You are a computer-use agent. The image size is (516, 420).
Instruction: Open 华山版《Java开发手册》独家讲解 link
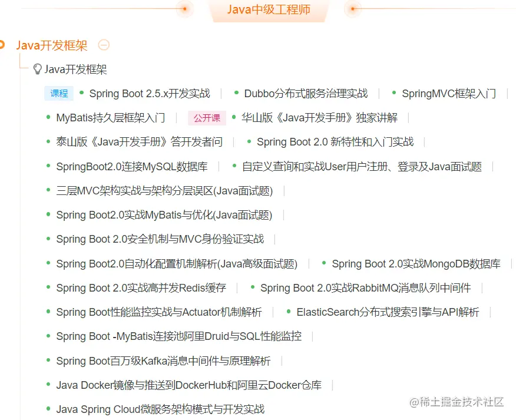[x=319, y=118]
